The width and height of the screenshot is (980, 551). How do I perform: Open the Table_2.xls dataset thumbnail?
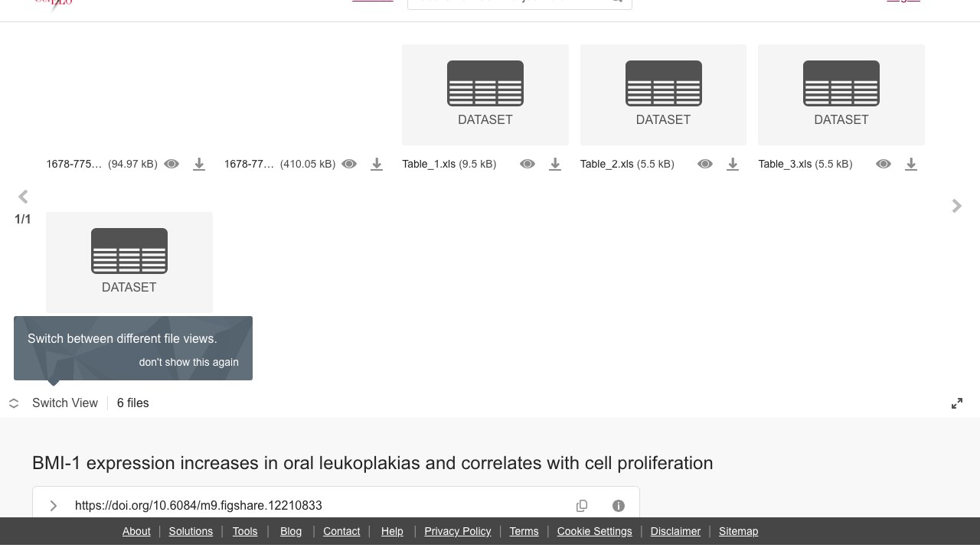663,95
